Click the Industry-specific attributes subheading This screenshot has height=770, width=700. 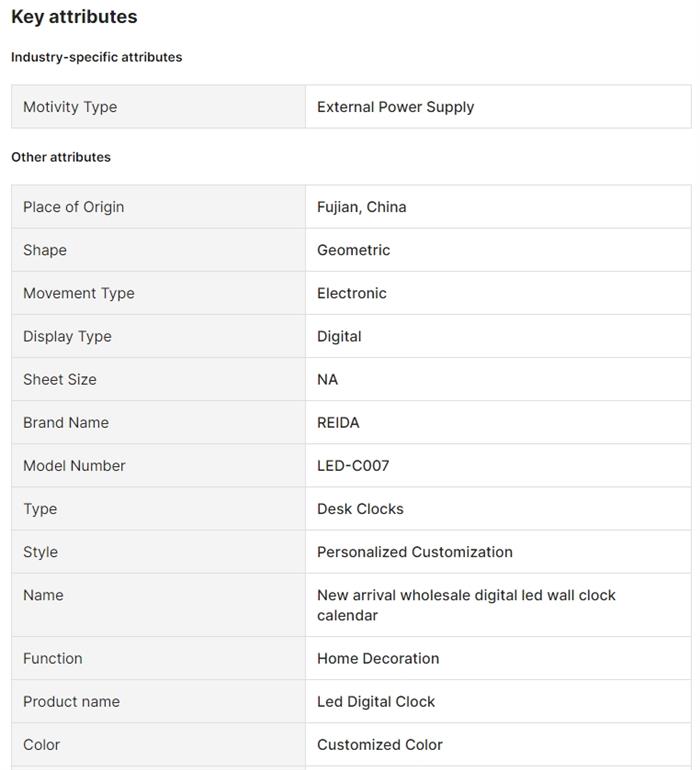[96, 57]
